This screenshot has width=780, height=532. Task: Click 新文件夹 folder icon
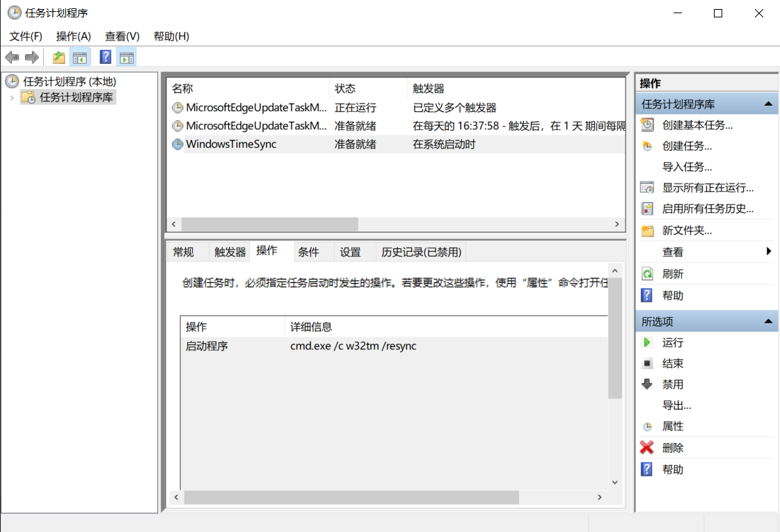[x=647, y=231]
